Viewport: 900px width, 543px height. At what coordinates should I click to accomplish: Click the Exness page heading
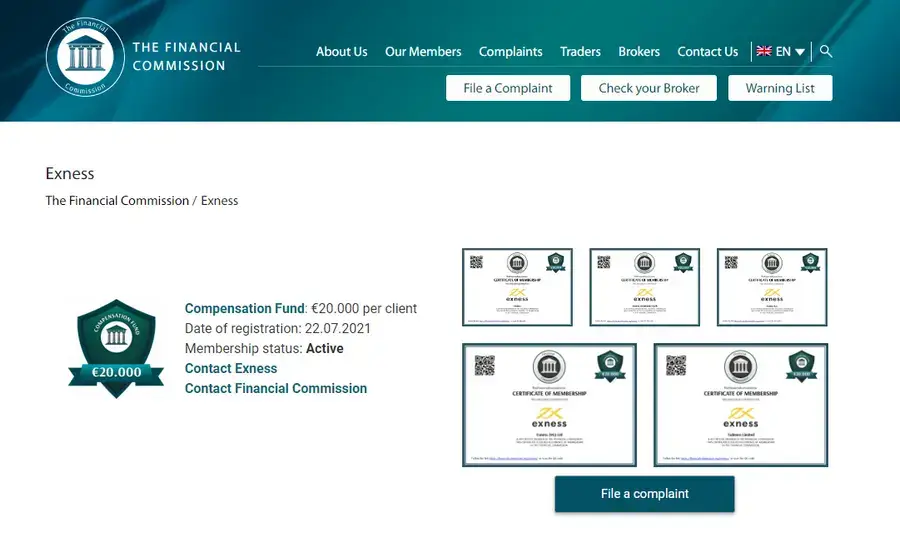(70, 173)
